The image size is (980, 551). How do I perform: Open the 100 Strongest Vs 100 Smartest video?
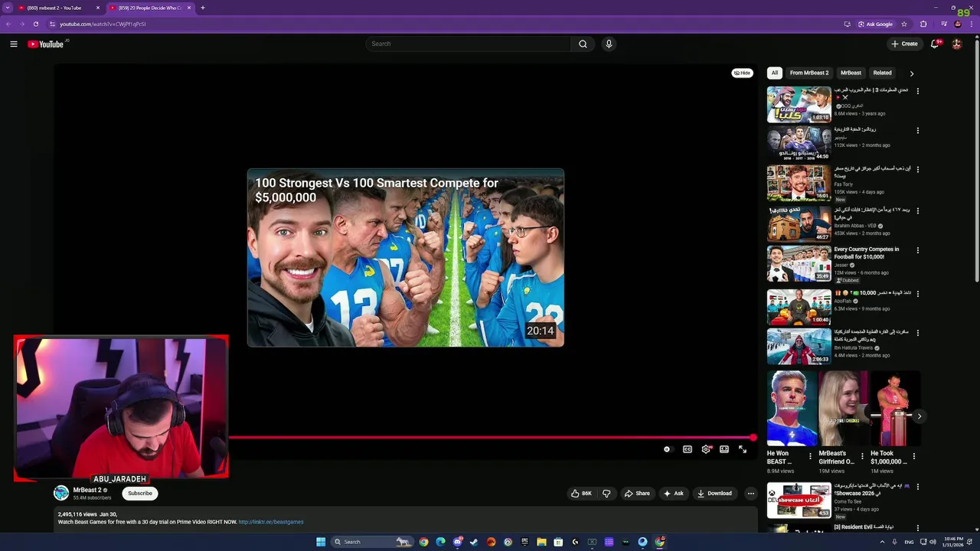click(406, 258)
